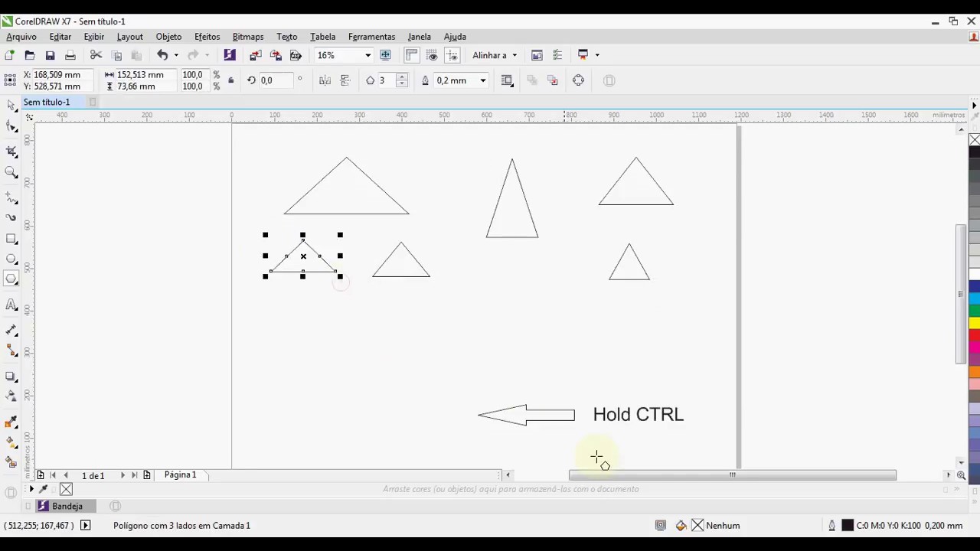Select the Connector tool

pos(11,350)
